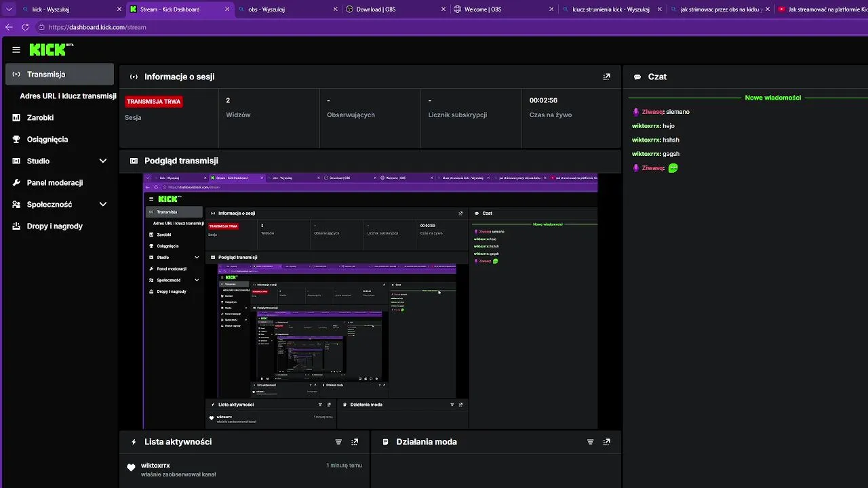Click username Ziwasq on 'slemano' message
The width and height of the screenshot is (868, 488).
pyautogui.click(x=652, y=112)
